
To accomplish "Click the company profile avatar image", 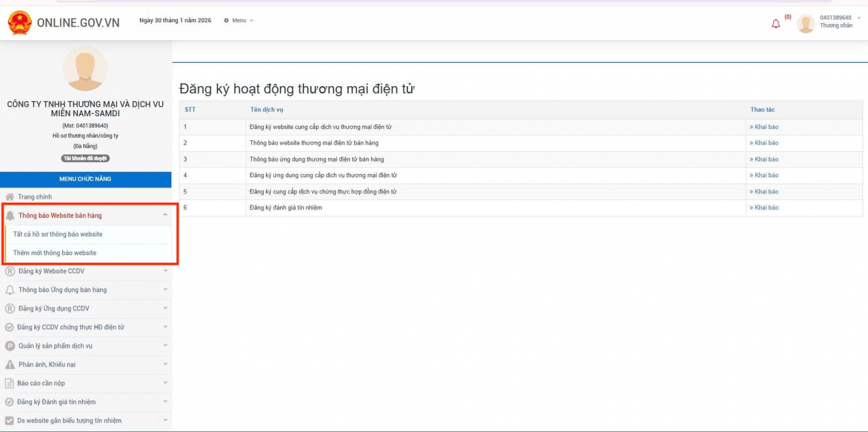I will coord(85,69).
